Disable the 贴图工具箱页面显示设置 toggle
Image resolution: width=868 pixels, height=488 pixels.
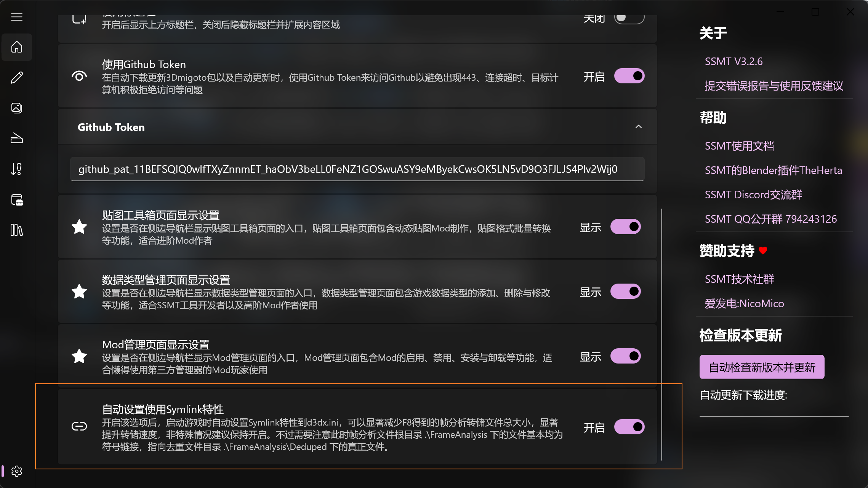click(626, 226)
